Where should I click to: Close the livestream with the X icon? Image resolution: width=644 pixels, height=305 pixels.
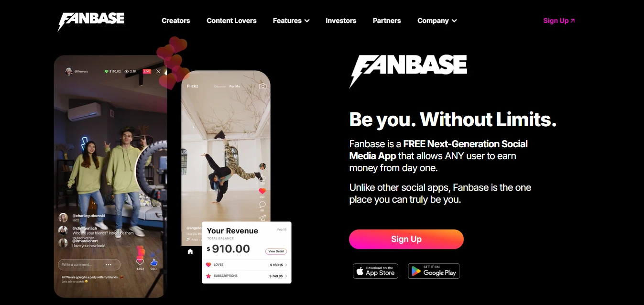point(158,71)
